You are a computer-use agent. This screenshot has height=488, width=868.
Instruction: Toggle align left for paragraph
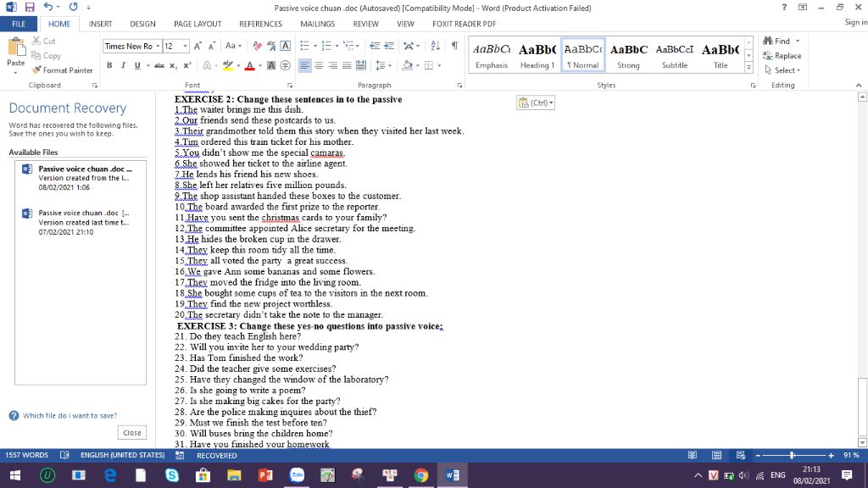(x=304, y=65)
